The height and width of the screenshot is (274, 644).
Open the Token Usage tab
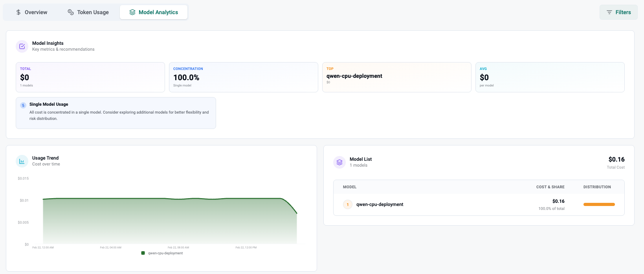pos(88,12)
